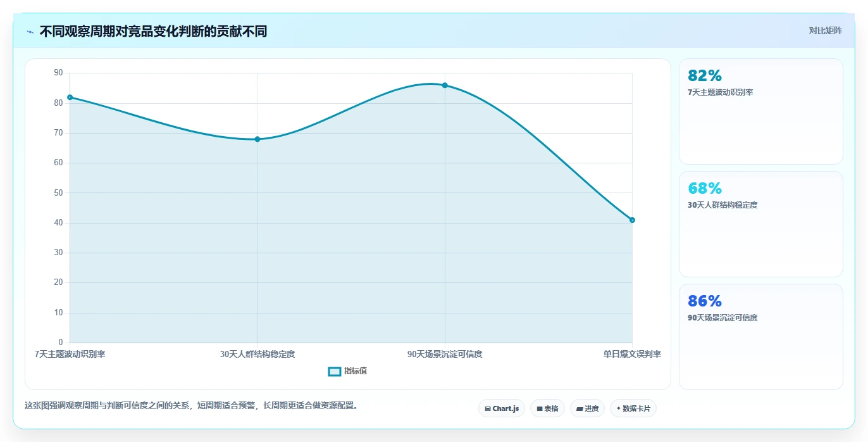Click the data point for 90天场景沉淀可信度
Viewport: 868px width, 442px height.
(x=445, y=85)
